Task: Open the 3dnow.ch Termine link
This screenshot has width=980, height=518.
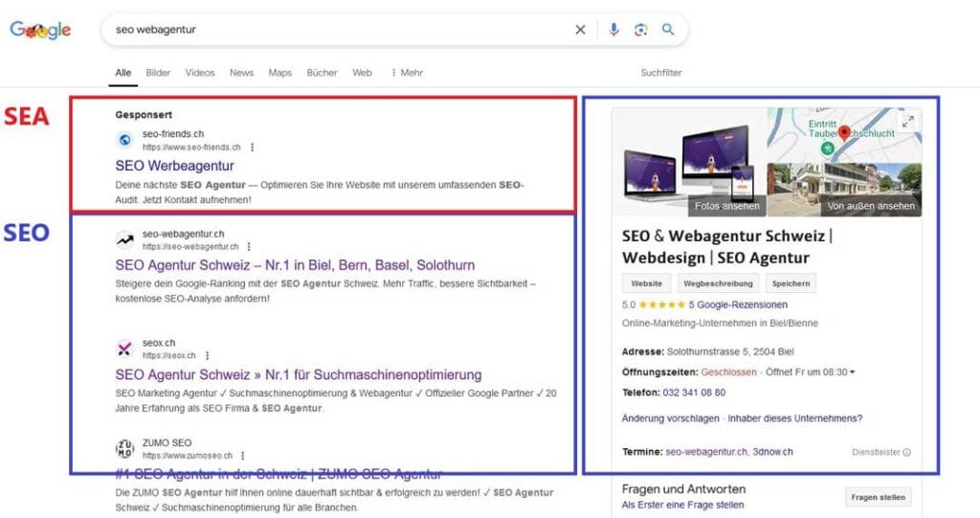Action: click(772, 452)
